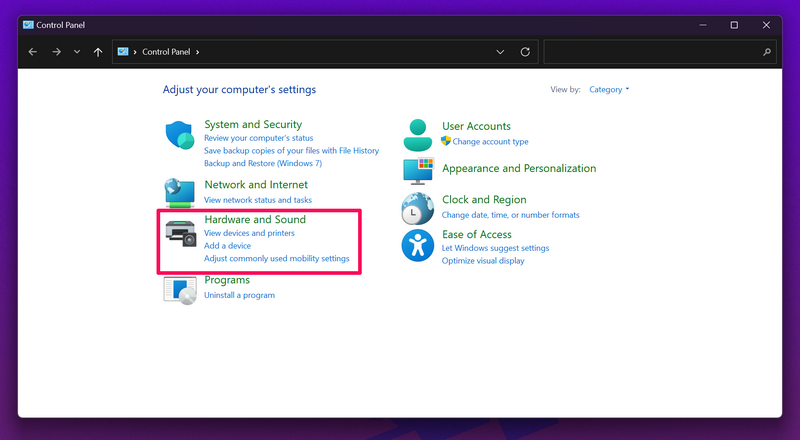Open the recent locations chevron

point(77,52)
